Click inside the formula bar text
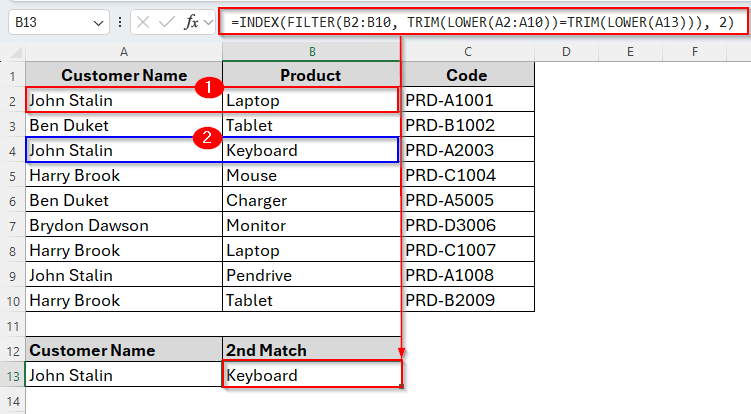The width and height of the screenshot is (751, 414). (480, 22)
